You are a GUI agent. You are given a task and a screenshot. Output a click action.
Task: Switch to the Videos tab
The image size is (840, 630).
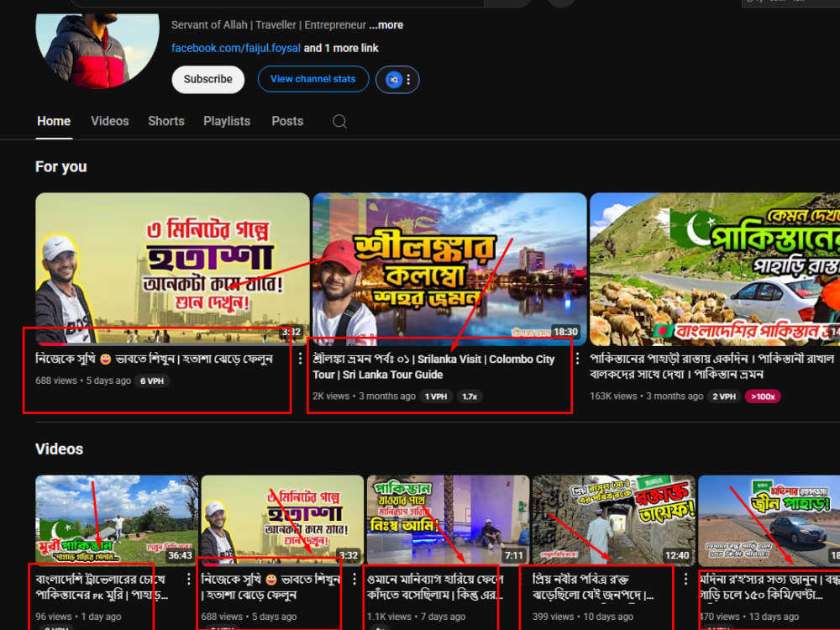[110, 121]
